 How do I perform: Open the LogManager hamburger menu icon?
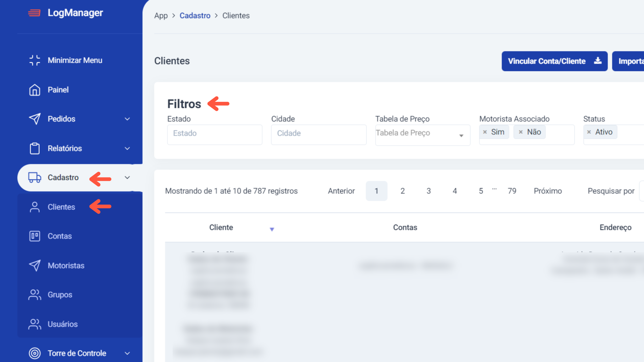tap(34, 13)
